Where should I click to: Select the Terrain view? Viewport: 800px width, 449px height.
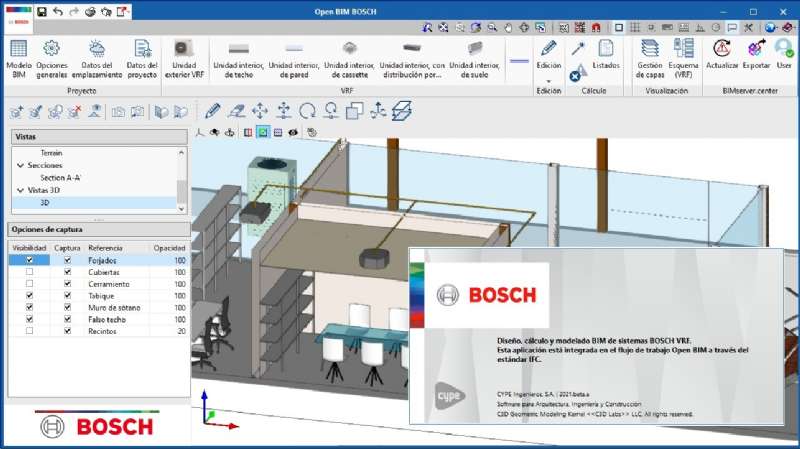click(51, 153)
